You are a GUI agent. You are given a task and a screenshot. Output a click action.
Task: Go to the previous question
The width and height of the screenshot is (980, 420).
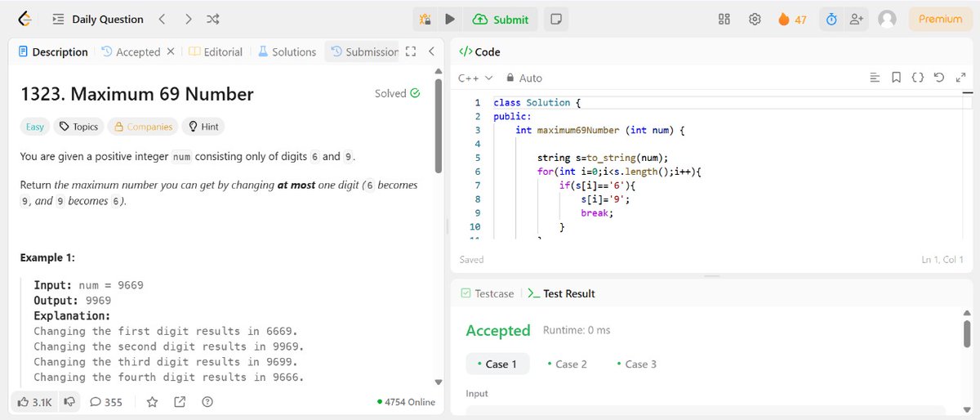pos(162,19)
